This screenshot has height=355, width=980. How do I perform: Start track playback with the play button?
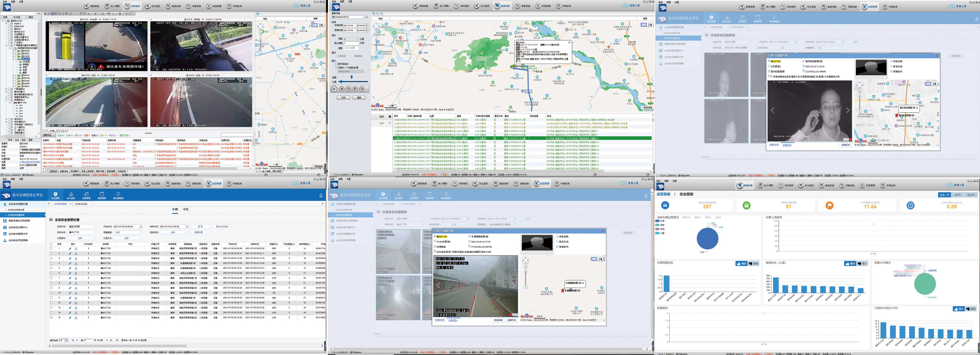[x=334, y=89]
